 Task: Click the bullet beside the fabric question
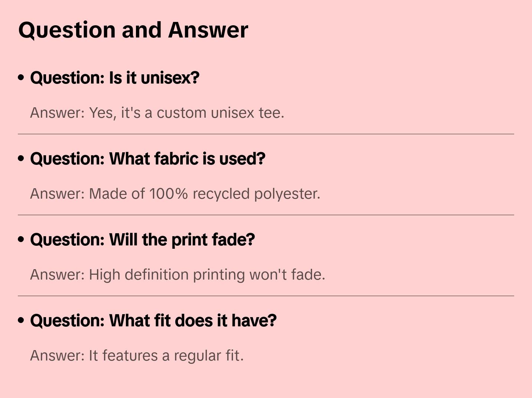(21, 159)
